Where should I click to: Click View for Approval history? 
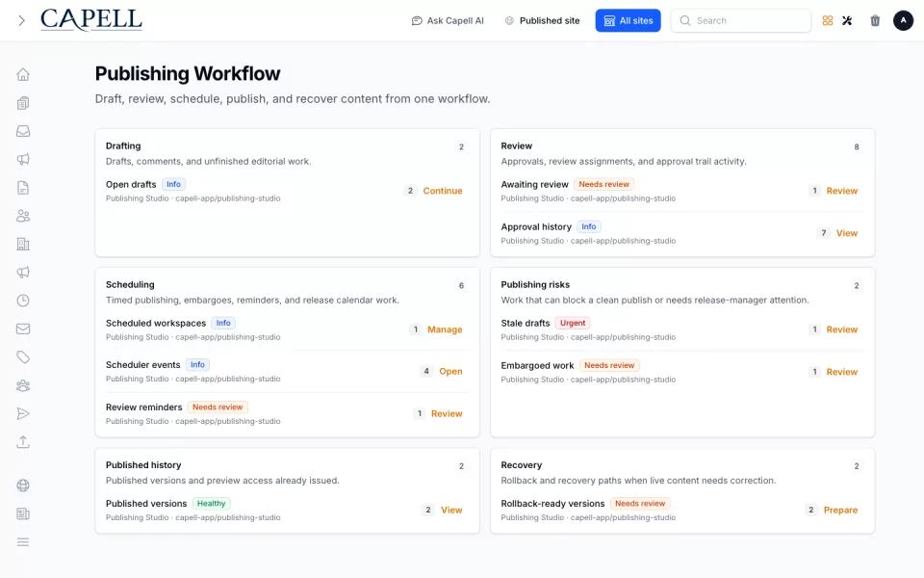pyautogui.click(x=847, y=233)
